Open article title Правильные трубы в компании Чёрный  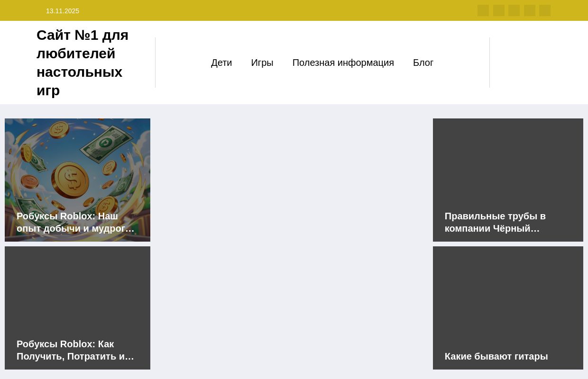(495, 222)
